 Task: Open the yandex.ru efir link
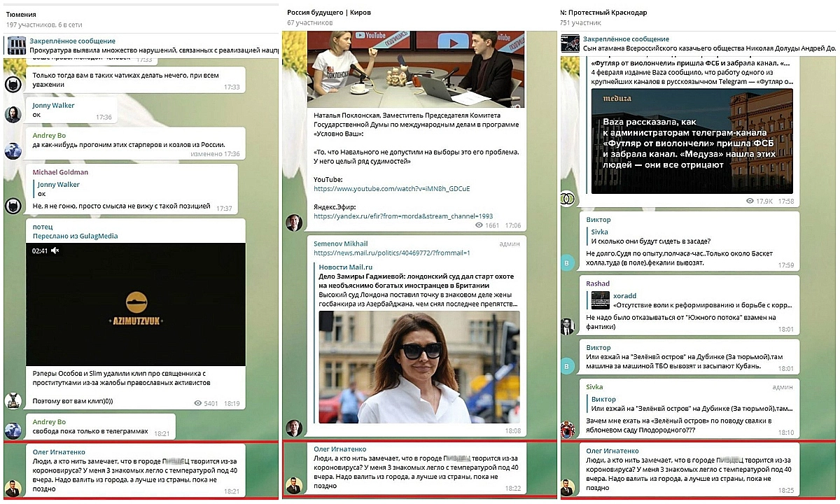pos(402,216)
